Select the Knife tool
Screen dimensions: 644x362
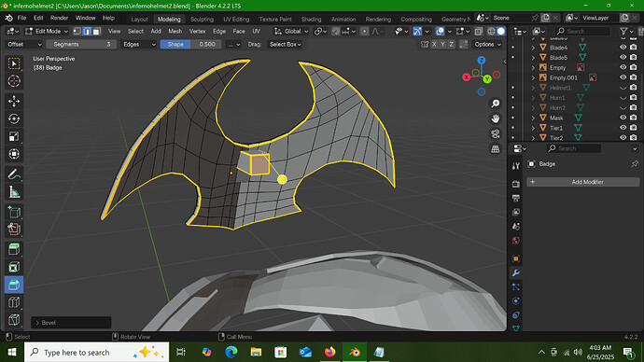[14, 320]
